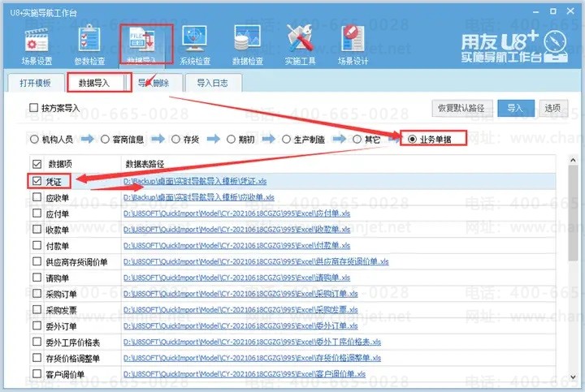Open the 场景设计 pencil icon

click(x=353, y=39)
